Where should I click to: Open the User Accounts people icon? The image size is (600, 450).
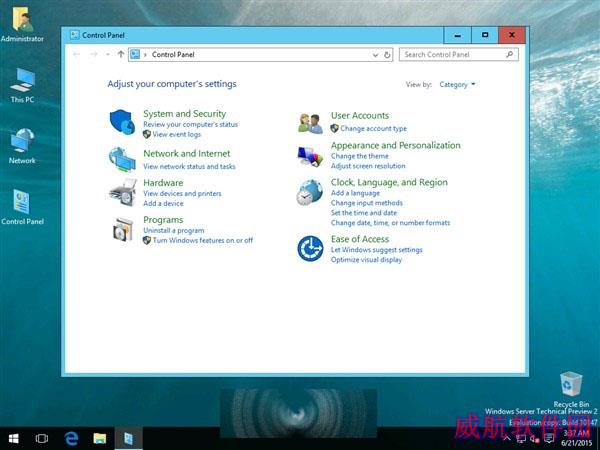point(310,123)
